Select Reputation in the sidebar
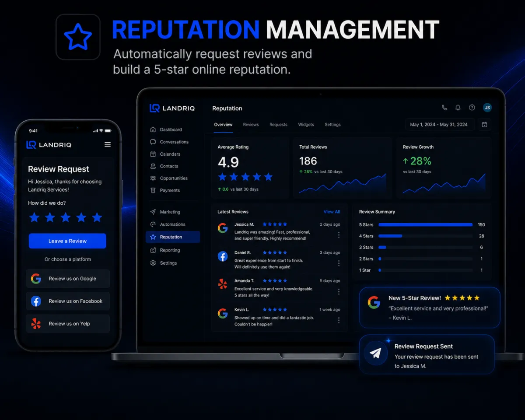The width and height of the screenshot is (525, 420). pyautogui.click(x=173, y=237)
